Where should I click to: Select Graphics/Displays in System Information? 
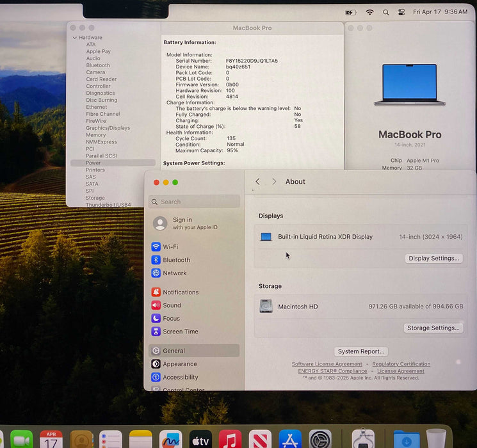108,128
